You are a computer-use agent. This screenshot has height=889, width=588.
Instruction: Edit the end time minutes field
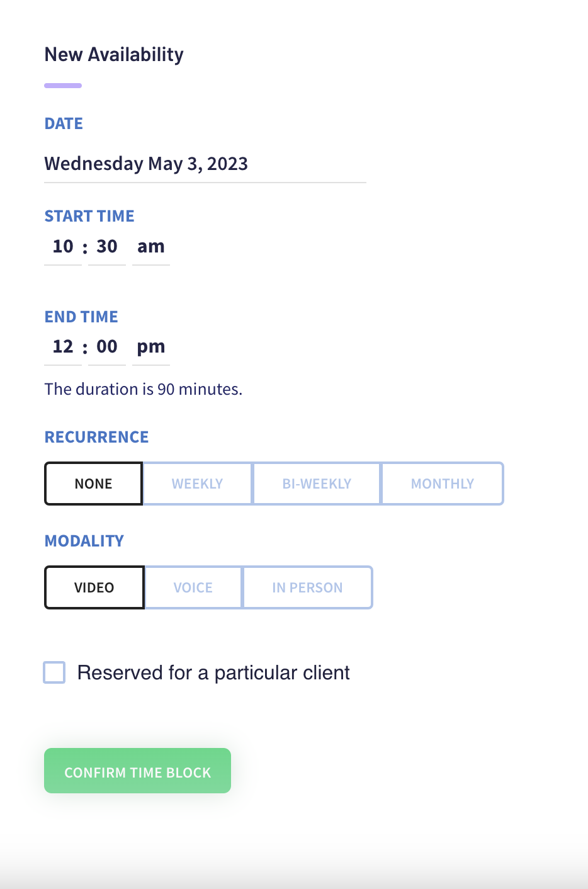coord(106,346)
